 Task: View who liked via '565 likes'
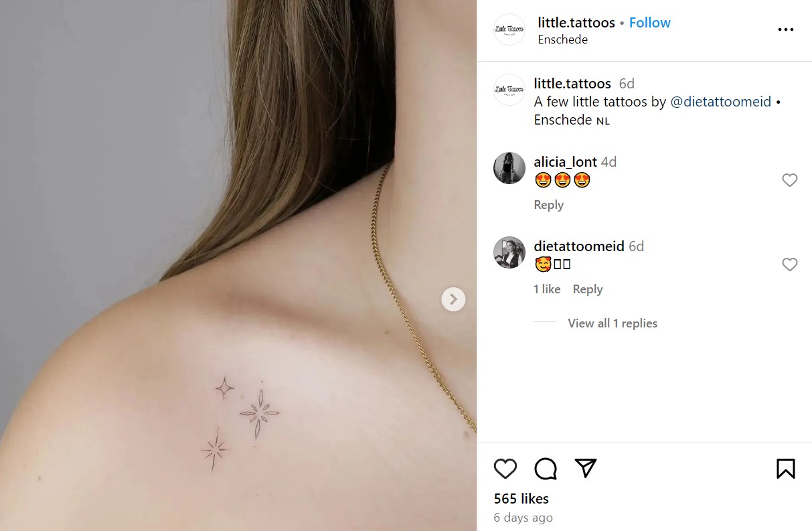[521, 498]
